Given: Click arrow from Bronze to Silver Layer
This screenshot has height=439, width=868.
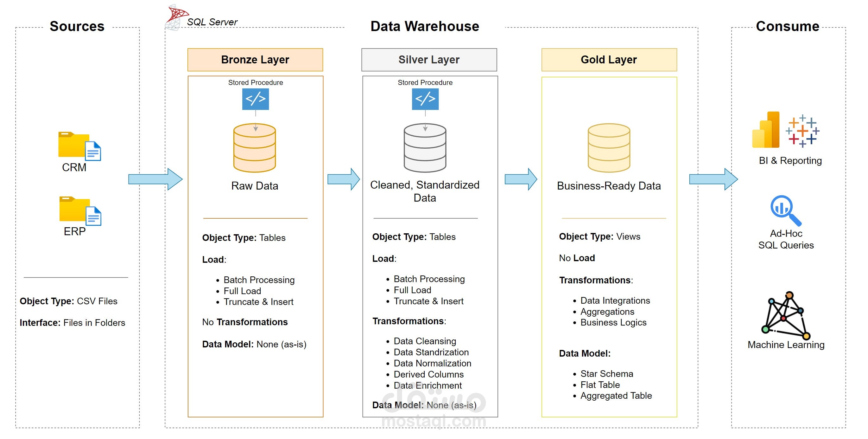Looking at the screenshot, I should pos(344,179).
